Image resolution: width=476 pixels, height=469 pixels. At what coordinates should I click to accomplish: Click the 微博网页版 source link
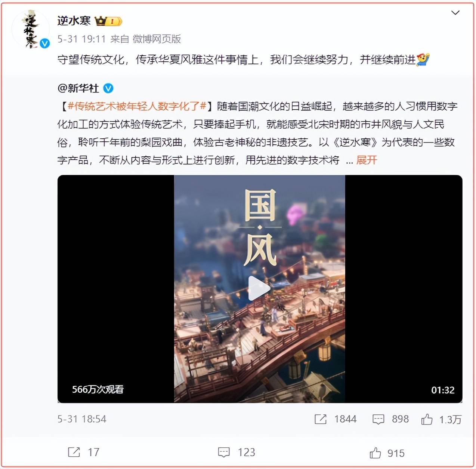(x=157, y=39)
